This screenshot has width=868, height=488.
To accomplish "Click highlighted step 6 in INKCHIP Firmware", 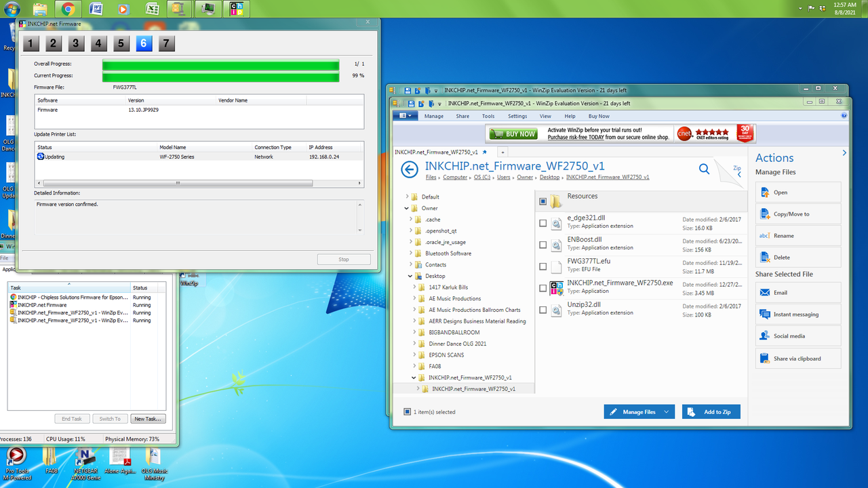I will pos(144,44).
